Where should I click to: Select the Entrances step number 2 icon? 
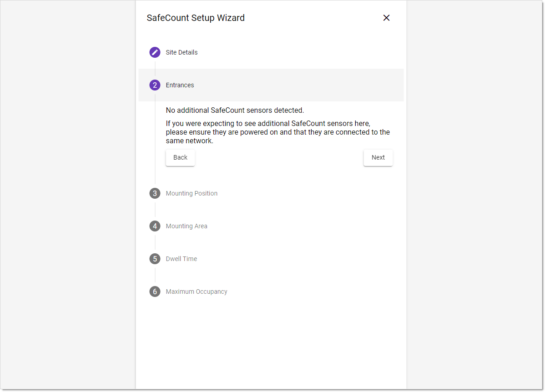pyautogui.click(x=155, y=85)
